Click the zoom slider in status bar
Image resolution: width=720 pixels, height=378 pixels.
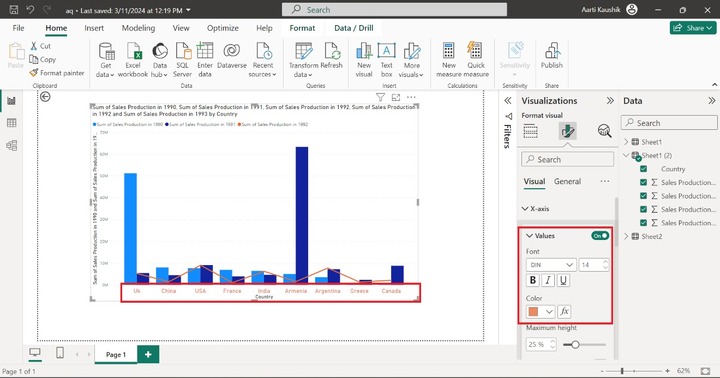[x=622, y=371]
